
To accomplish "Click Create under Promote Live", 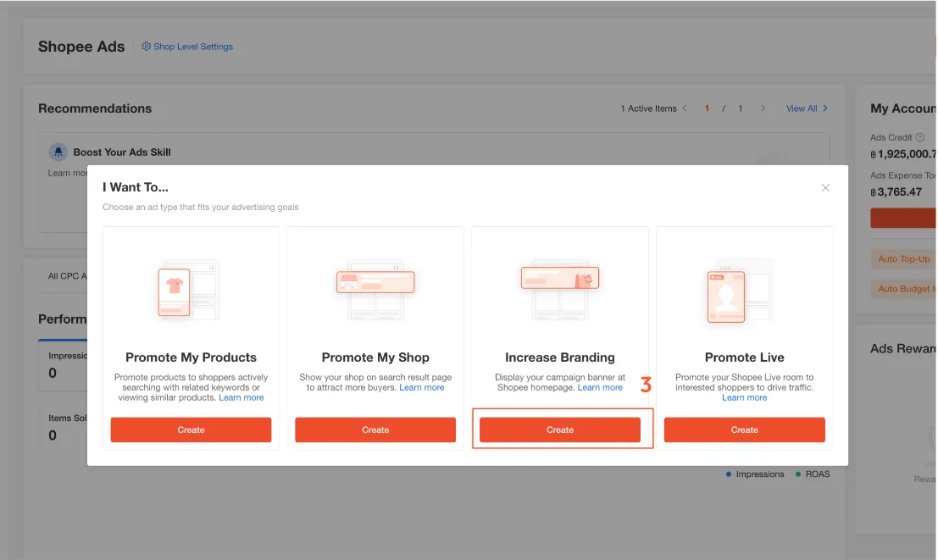I will coord(744,430).
